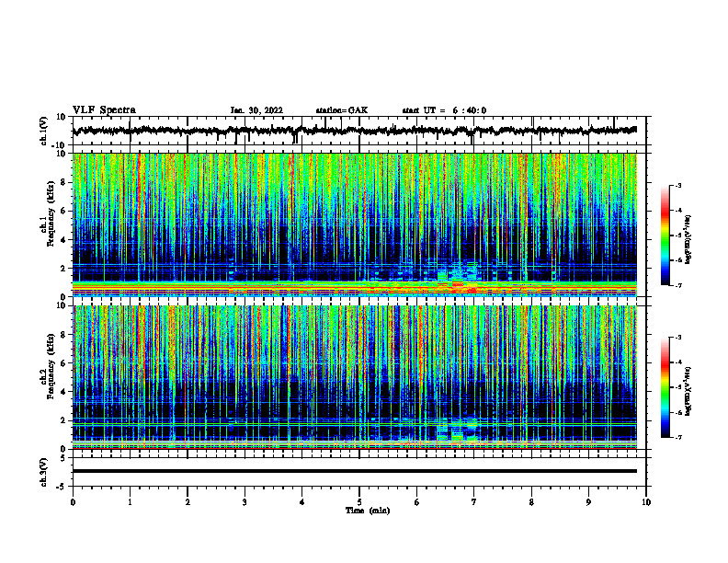Click the "ch.1(V)" waveform axis label

click(44, 131)
